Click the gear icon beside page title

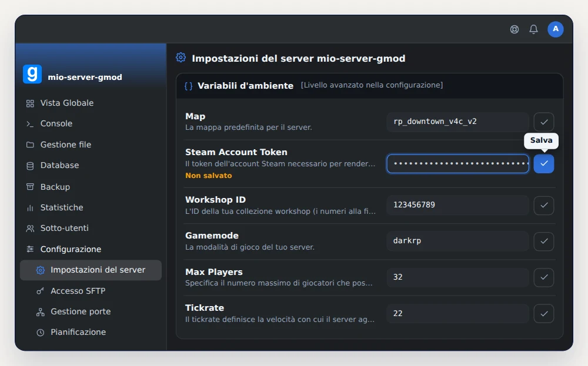[181, 58]
